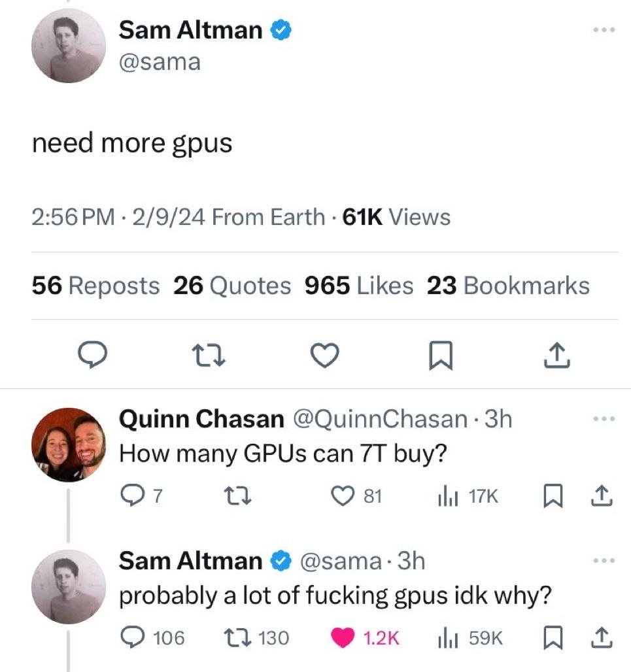This screenshot has height=672, width=631.
Task: Unlike Sam Altman's reply with 1.2K likes
Action: point(343,637)
